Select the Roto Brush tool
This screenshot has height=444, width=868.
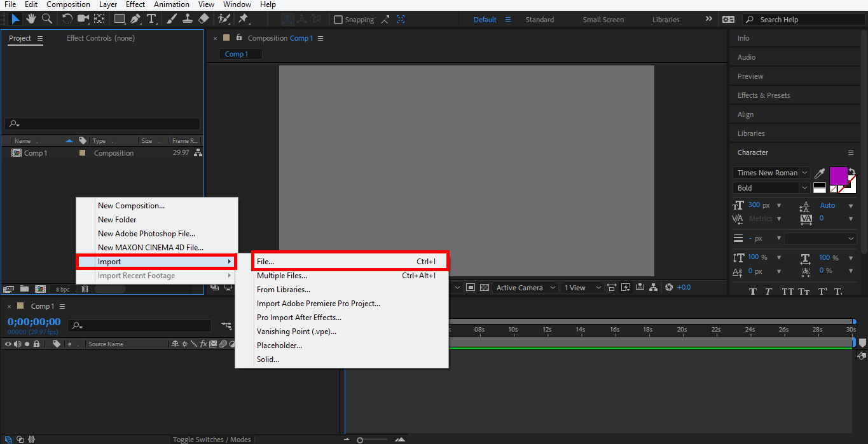click(x=224, y=19)
